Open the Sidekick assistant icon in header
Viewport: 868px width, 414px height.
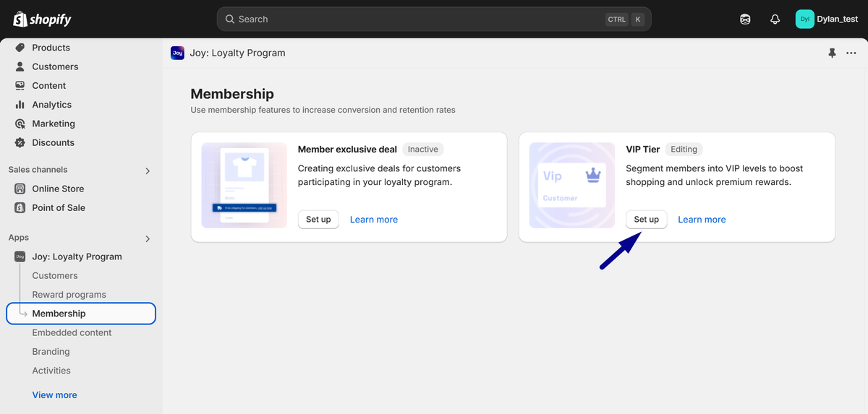click(745, 20)
